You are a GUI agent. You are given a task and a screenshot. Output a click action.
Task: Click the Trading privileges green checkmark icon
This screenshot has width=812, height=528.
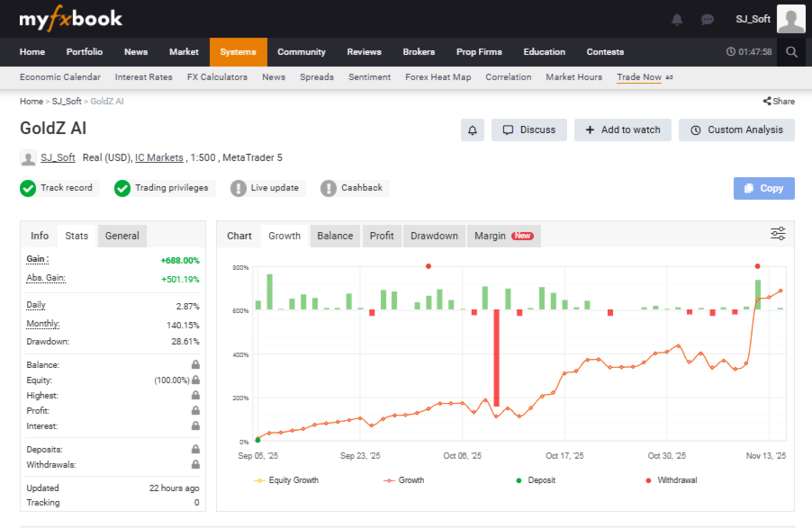122,188
